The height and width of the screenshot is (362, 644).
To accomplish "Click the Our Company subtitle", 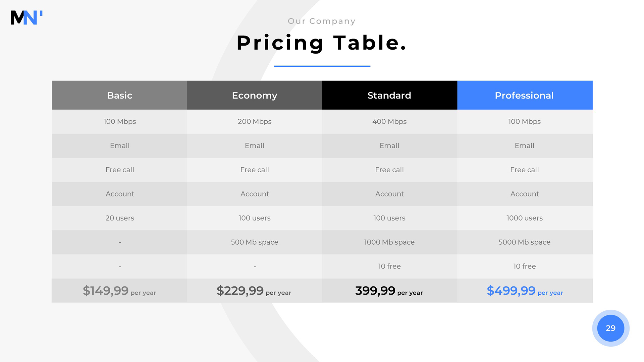I will point(322,21).
